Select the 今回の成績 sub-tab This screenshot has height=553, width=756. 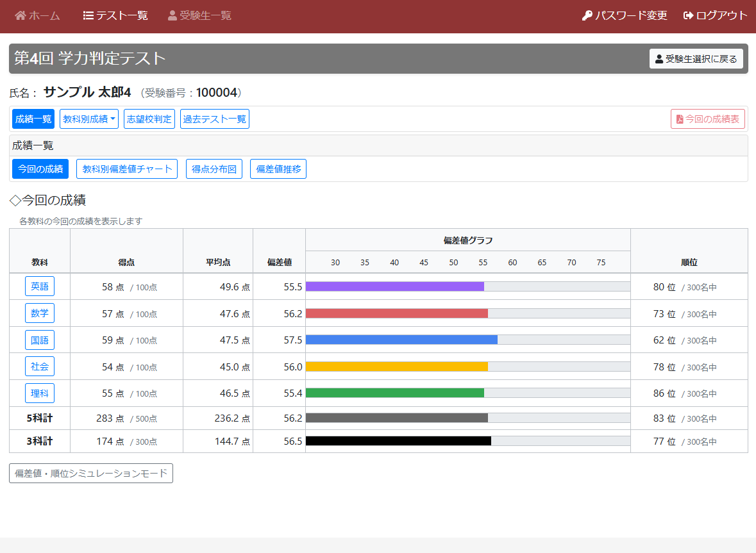tap(40, 169)
